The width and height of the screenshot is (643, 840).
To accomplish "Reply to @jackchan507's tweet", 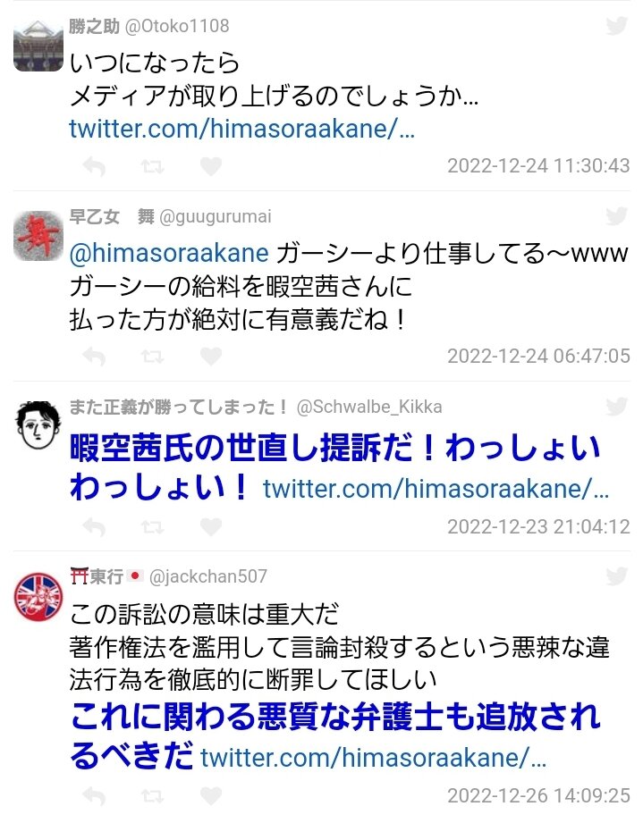I will pyautogui.click(x=95, y=796).
